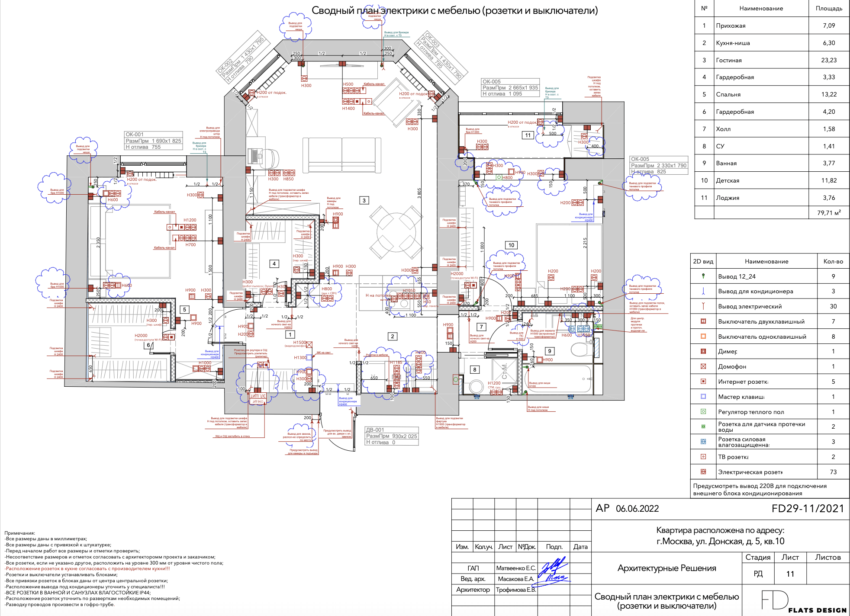Viewport: 850px width, 616px height.
Task: Select the Электрическая розетка legend symbol
Action: click(x=703, y=472)
